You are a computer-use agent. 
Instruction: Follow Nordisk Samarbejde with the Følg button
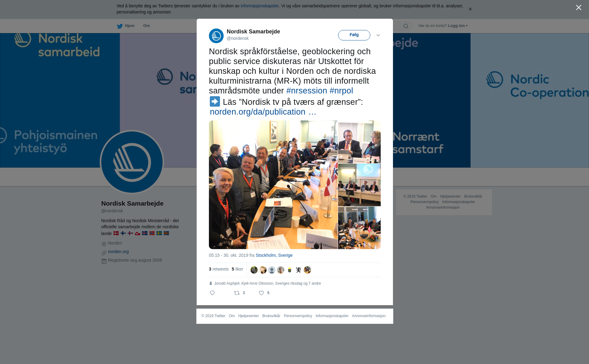coord(354,35)
